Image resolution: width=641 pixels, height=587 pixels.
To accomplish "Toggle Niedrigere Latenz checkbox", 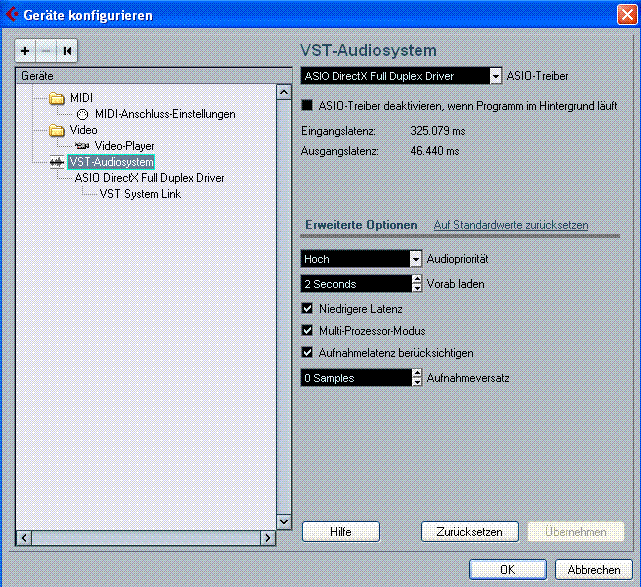I will pos(307,308).
